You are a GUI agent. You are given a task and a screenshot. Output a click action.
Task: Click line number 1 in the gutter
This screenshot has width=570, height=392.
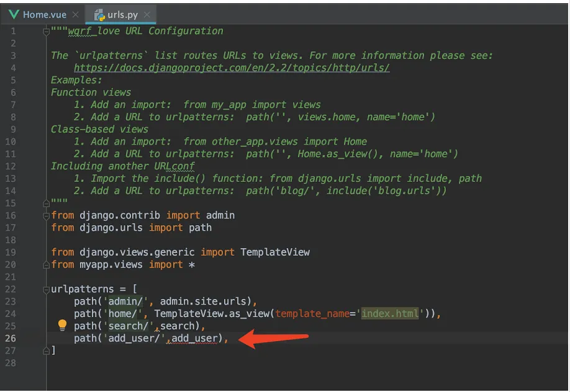pyautogui.click(x=14, y=31)
